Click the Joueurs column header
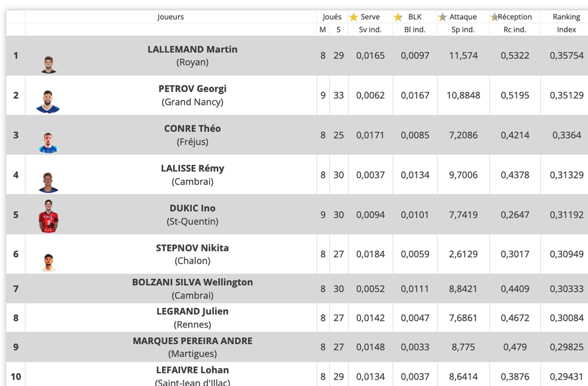The height and width of the screenshot is (386, 588). tap(170, 17)
